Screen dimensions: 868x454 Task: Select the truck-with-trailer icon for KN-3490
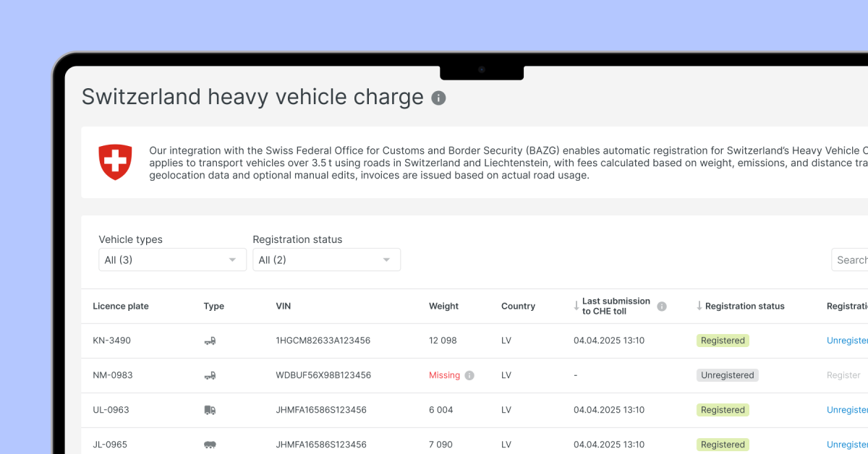pos(210,340)
